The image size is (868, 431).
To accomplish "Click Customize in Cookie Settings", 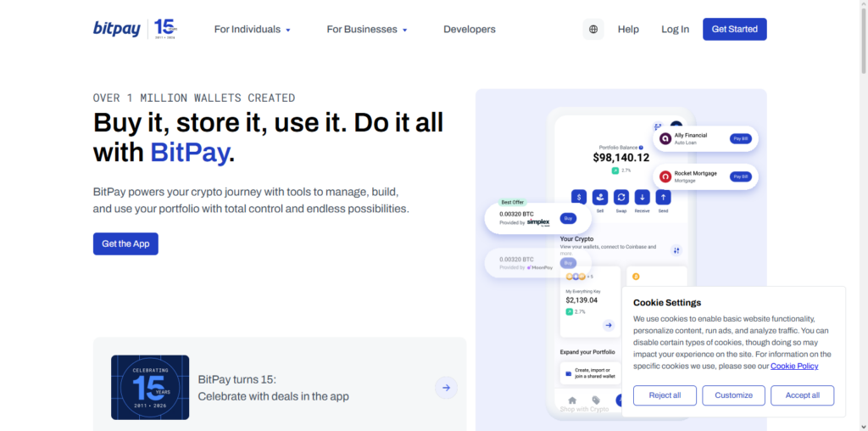I will click(x=733, y=395).
